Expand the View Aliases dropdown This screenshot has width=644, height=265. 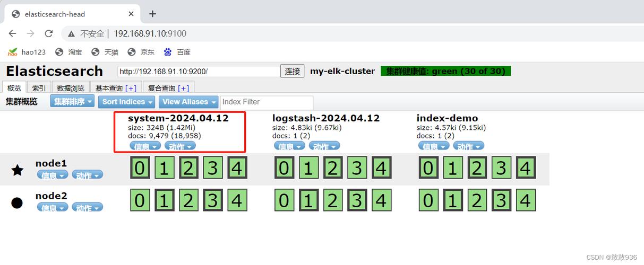188,102
